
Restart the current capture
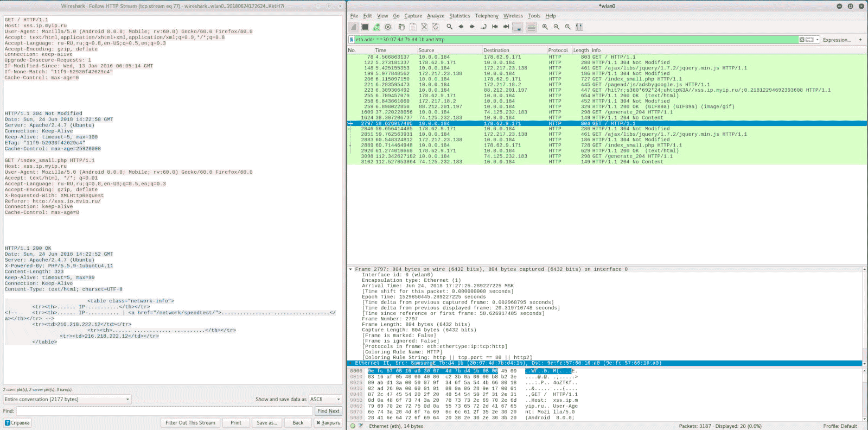tap(376, 27)
